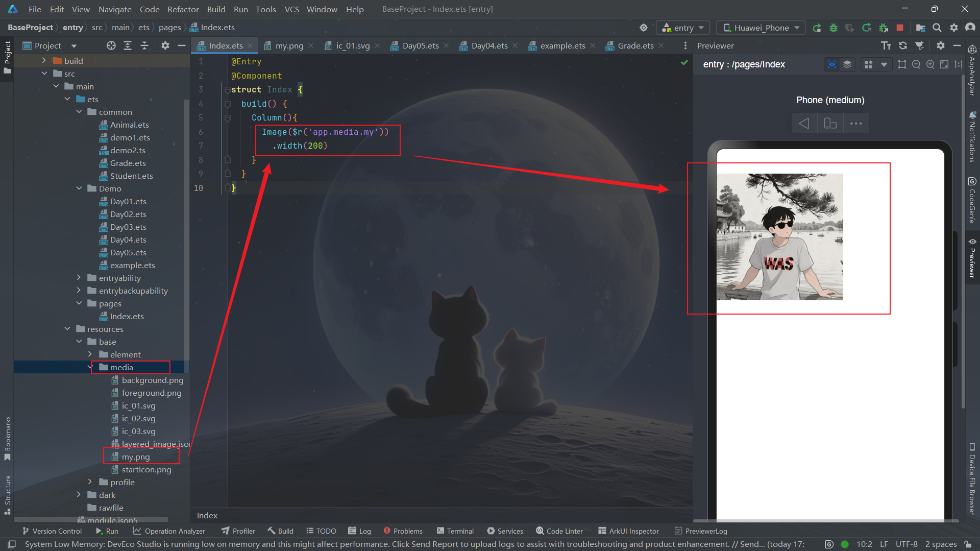Close the ic_01.svg tab
The height and width of the screenshot is (551, 980).
coord(377,45)
